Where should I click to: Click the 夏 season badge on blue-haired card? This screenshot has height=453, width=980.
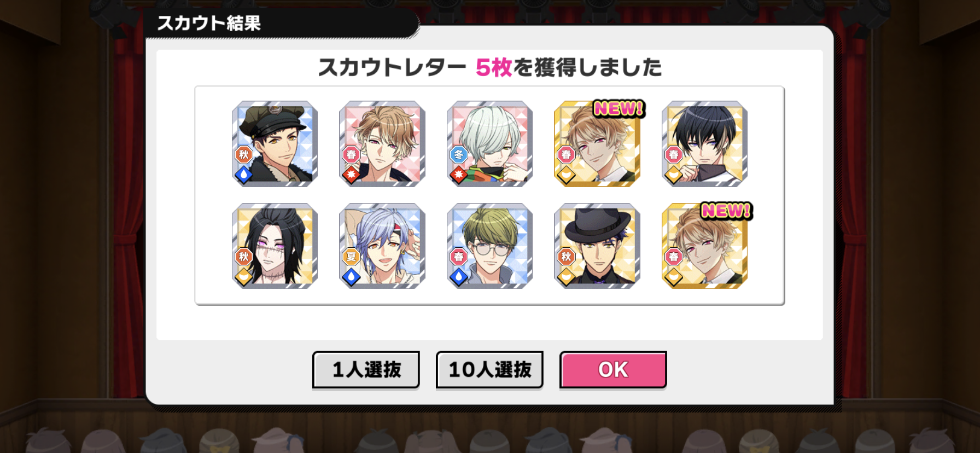(351, 257)
